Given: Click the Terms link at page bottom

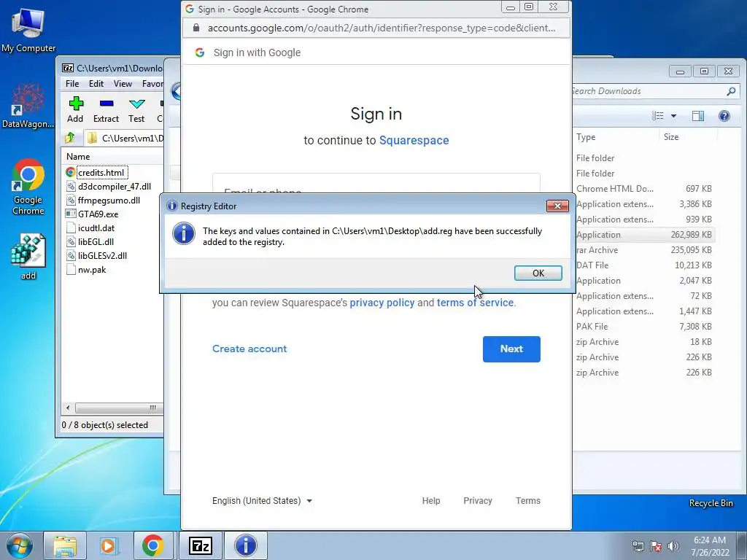Looking at the screenshot, I should pos(528,501).
